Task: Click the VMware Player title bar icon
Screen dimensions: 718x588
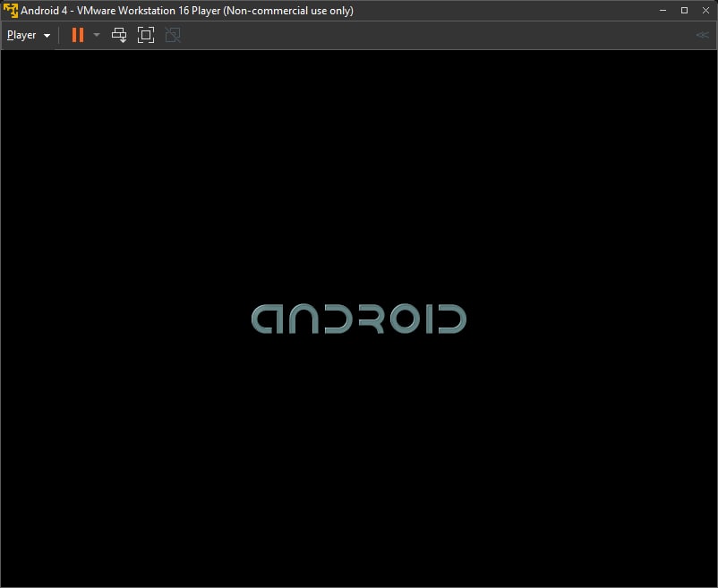Action: pyautogui.click(x=10, y=11)
